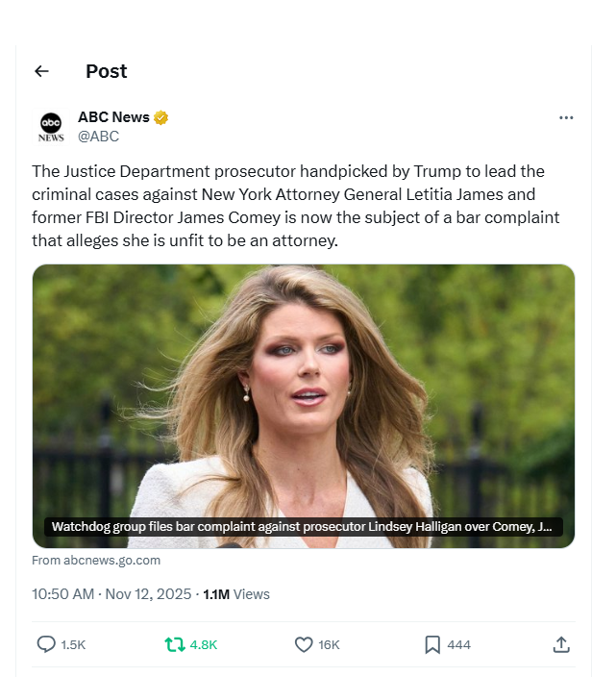
Task: Click the Post header title
Action: (106, 71)
